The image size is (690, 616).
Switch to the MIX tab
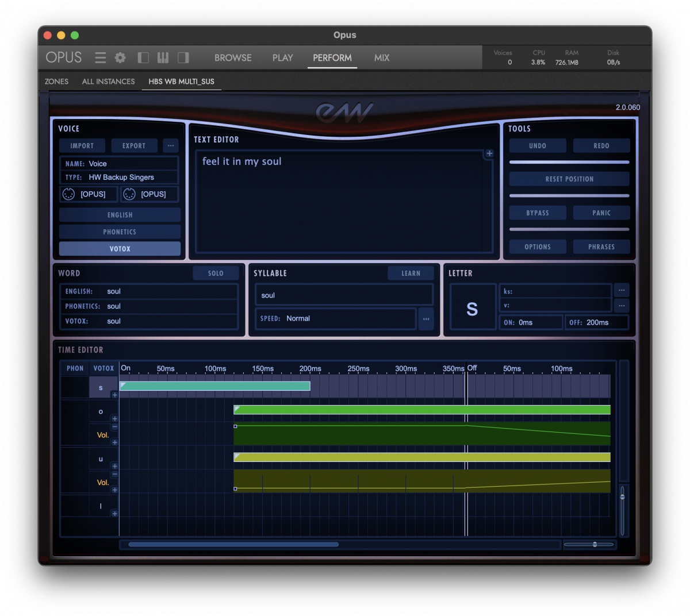click(x=382, y=58)
